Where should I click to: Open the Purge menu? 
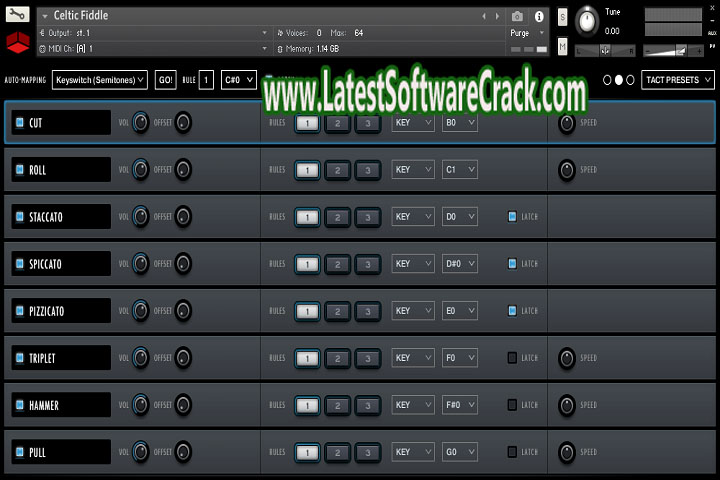tap(527, 33)
